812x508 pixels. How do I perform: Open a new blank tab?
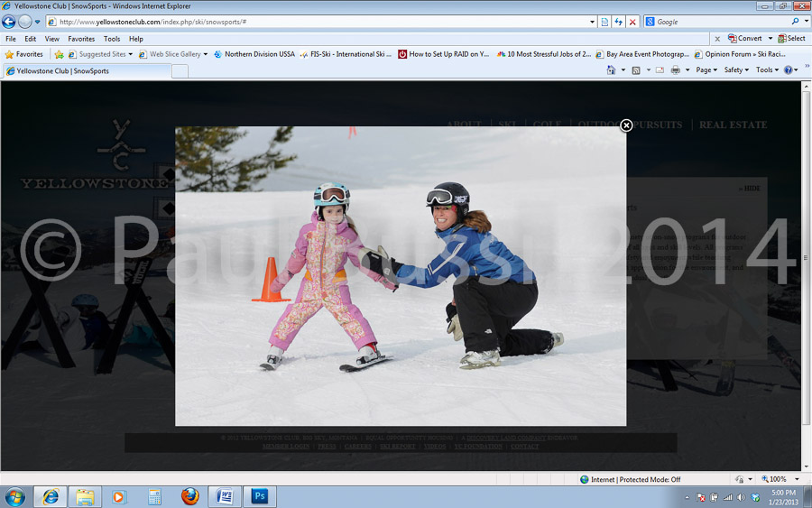click(180, 71)
